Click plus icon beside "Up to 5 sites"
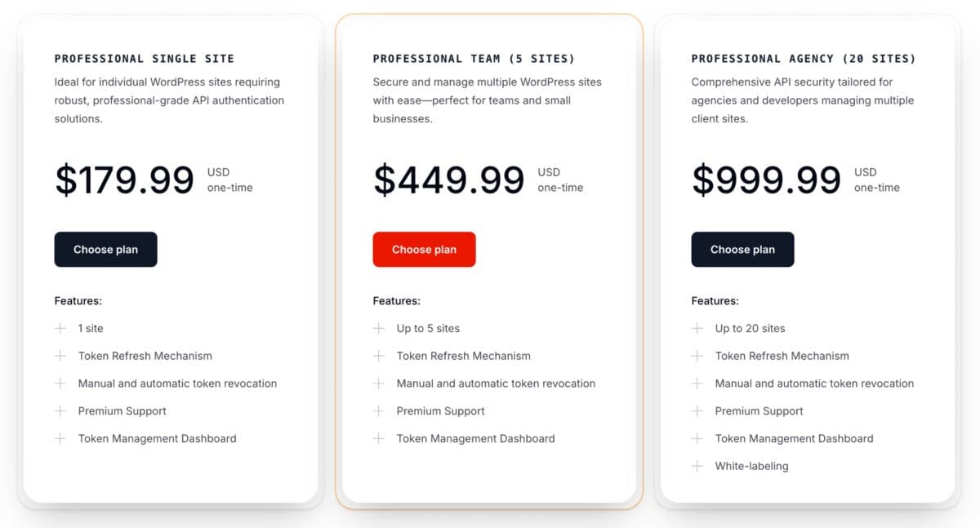Viewport: 980px width, 528px height. 378,328
